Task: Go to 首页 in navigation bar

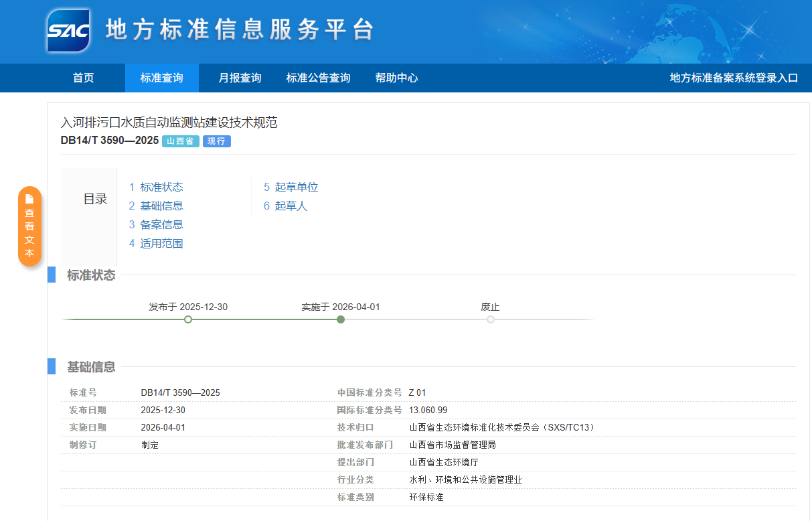Action: coord(84,78)
